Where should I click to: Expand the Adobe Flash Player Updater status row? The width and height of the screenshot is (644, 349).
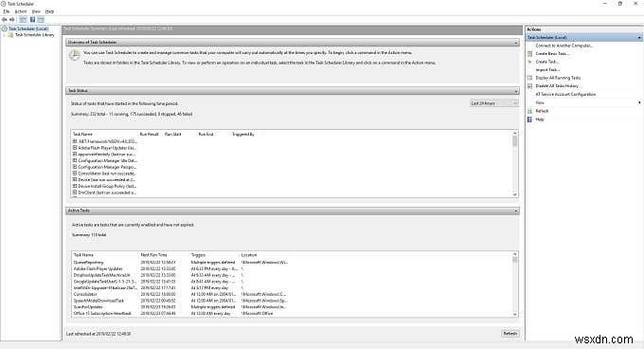[75, 148]
